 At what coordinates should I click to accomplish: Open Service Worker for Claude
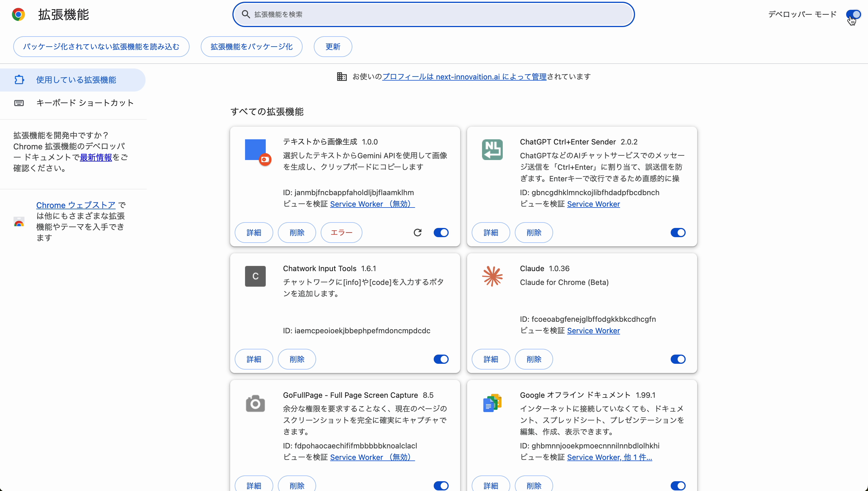click(593, 331)
